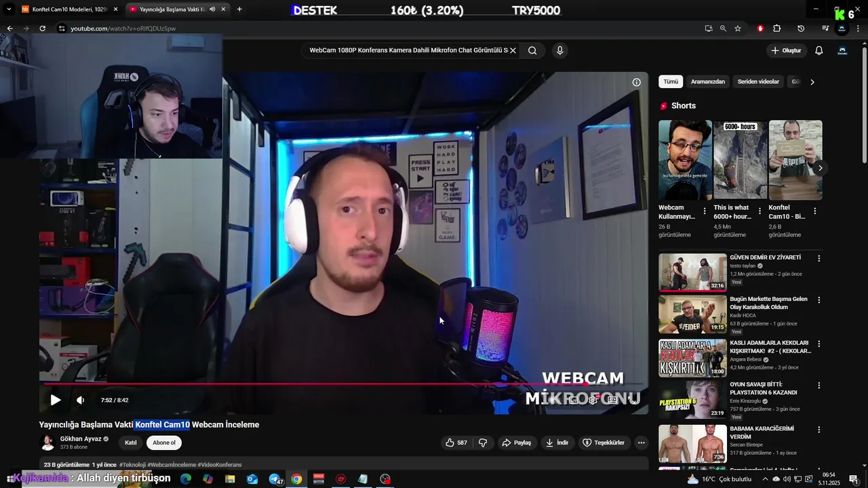
Task: Open options for OYUN SAVAŞI BİTTİ video
Action: [x=818, y=385]
